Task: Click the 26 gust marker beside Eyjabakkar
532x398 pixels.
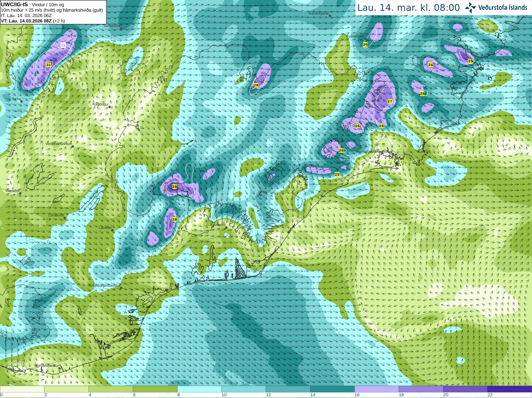Action: [x=365, y=44]
